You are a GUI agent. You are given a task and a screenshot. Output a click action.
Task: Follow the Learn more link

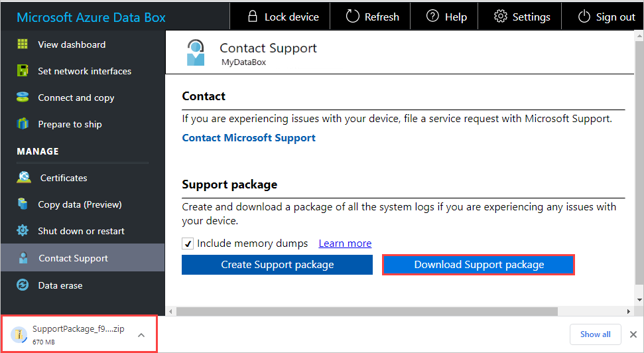pyautogui.click(x=345, y=244)
